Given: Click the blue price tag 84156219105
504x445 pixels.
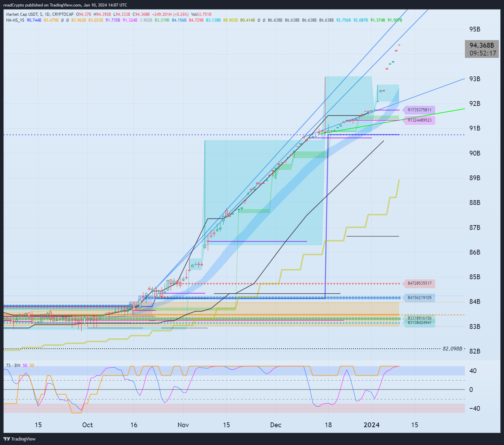Looking at the screenshot, I should (x=419, y=298).
